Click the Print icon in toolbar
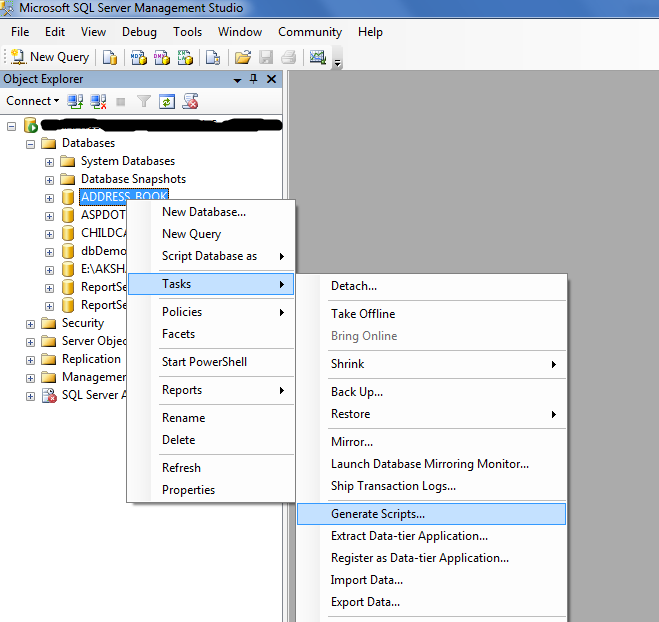This screenshot has height=622, width=659. point(289,58)
